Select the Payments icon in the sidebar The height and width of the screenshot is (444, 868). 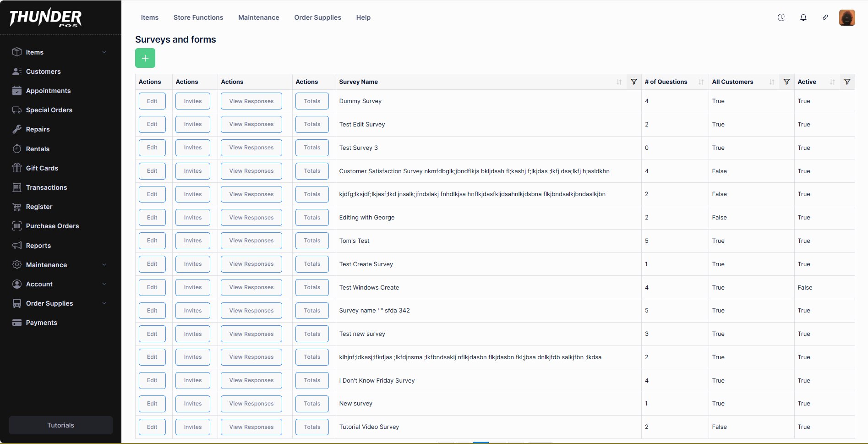[16, 322]
